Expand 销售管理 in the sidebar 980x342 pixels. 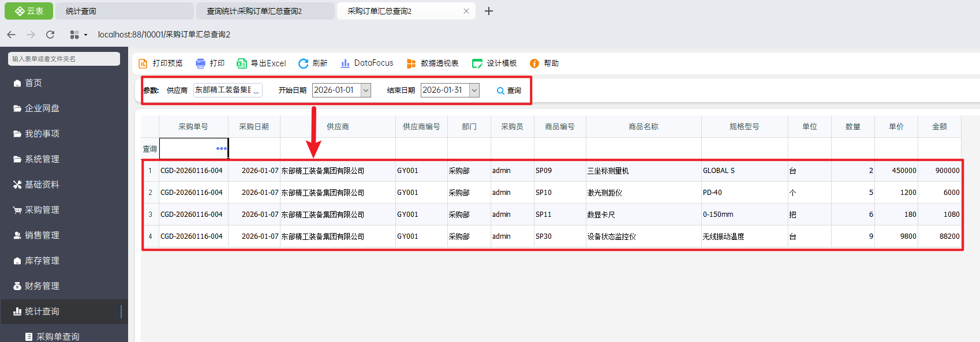[64, 235]
